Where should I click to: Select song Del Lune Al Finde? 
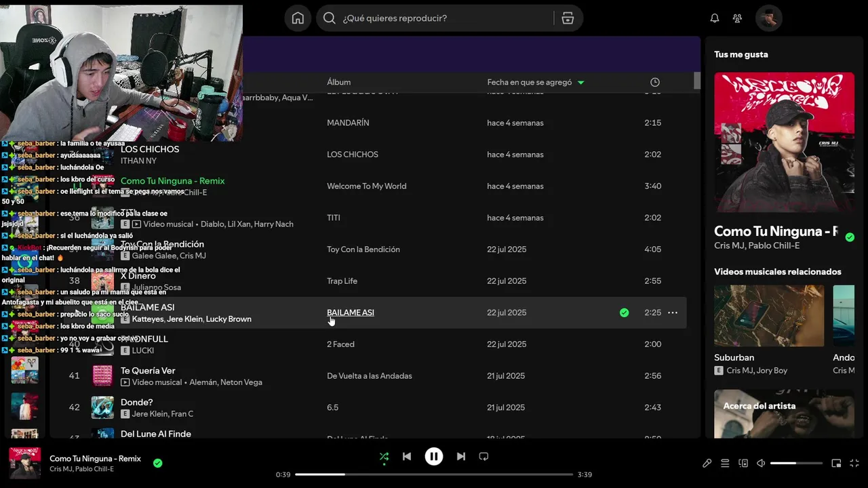(x=156, y=434)
